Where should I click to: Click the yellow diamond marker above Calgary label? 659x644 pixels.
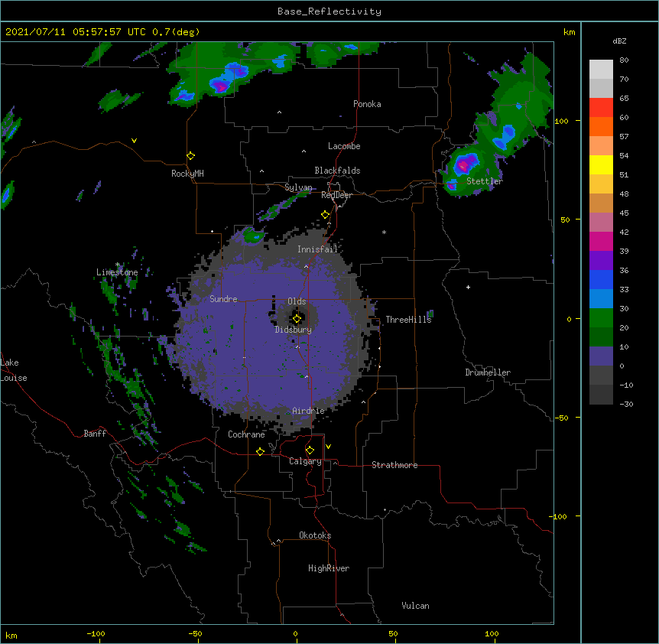(x=310, y=450)
